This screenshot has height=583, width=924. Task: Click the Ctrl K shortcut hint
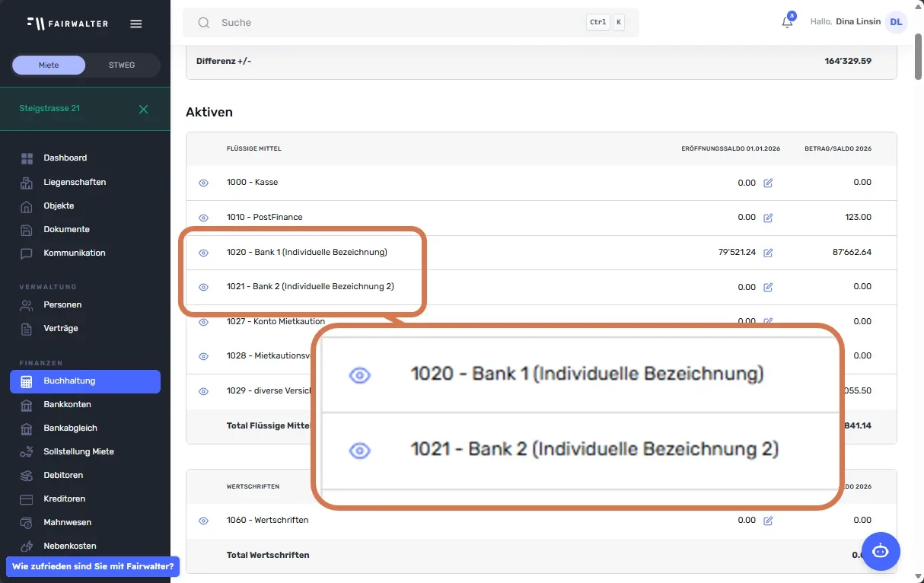(606, 23)
